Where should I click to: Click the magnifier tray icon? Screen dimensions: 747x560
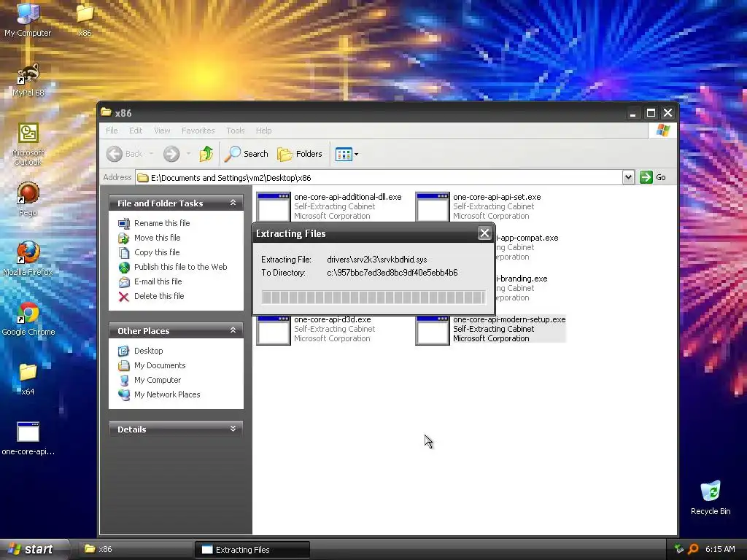(693, 549)
